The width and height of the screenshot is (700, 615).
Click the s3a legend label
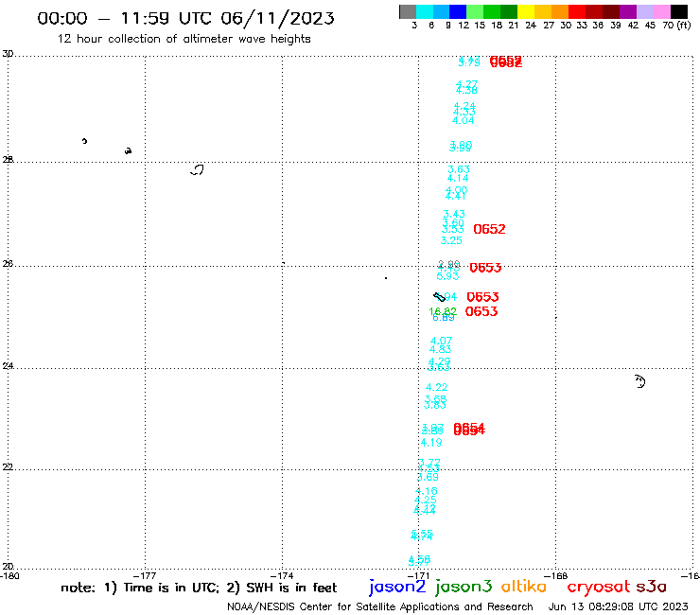pyautogui.click(x=651, y=587)
